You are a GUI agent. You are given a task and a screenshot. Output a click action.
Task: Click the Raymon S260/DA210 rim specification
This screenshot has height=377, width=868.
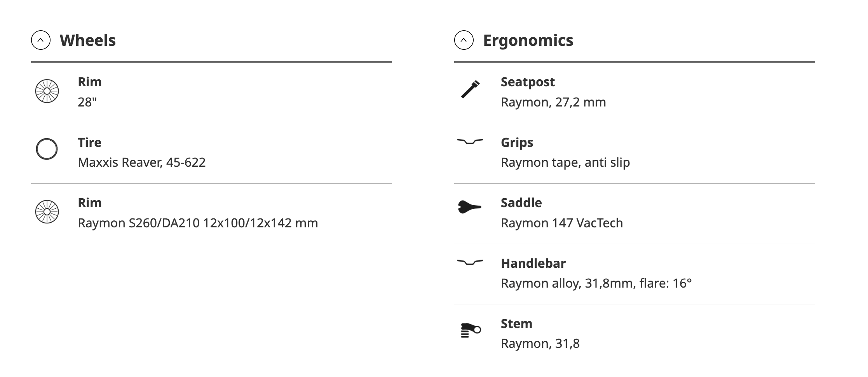tap(198, 223)
